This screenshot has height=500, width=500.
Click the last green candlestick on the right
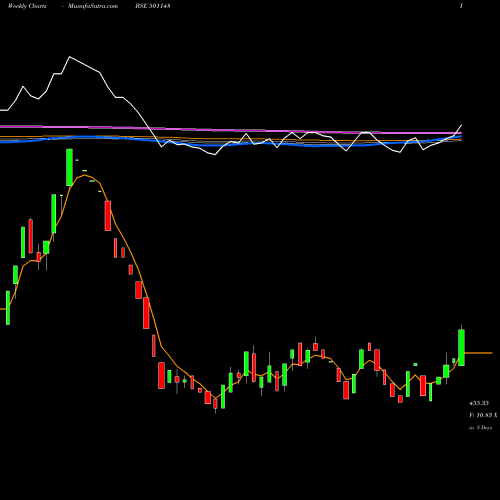(x=461, y=347)
